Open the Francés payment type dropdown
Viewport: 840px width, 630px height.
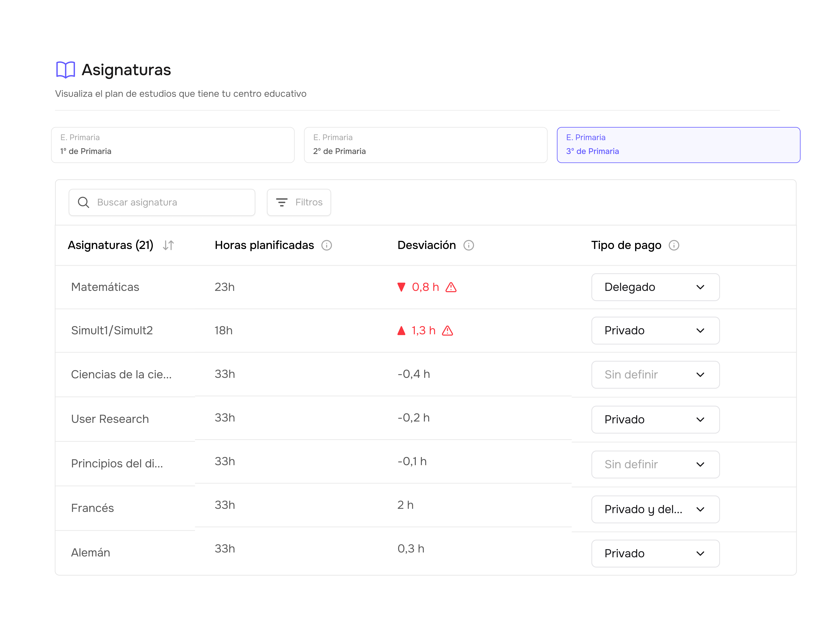[655, 509]
